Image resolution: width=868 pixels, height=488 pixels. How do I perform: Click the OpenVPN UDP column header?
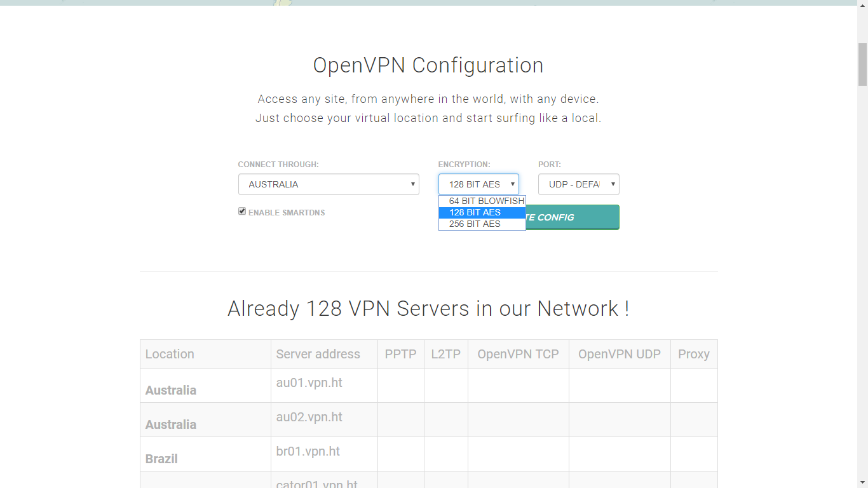click(x=620, y=354)
